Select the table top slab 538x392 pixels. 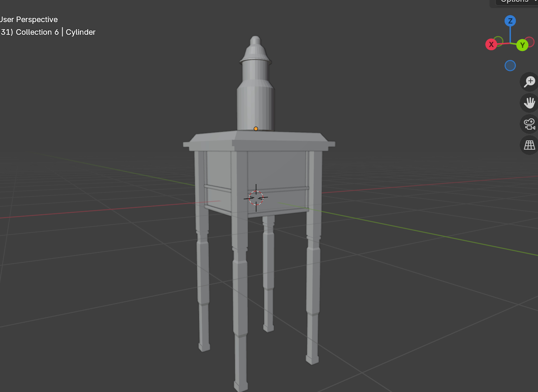[x=259, y=141]
